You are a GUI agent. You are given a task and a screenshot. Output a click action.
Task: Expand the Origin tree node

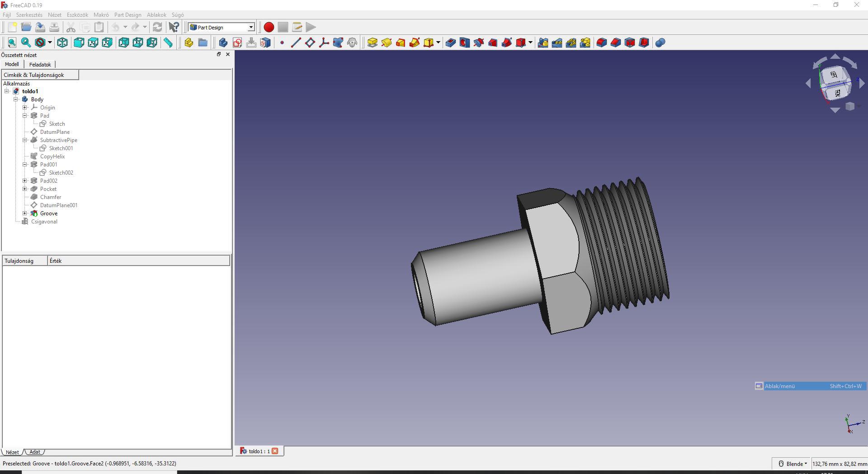(25, 108)
